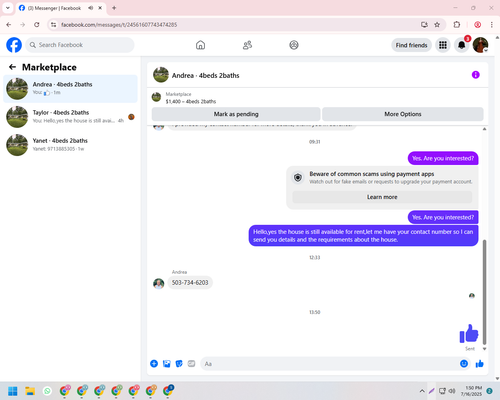Open the Friends icon in top navigation
The image size is (500, 400).
tap(247, 45)
